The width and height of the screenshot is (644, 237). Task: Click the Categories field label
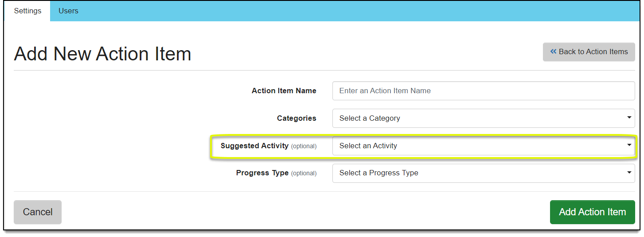pos(297,118)
